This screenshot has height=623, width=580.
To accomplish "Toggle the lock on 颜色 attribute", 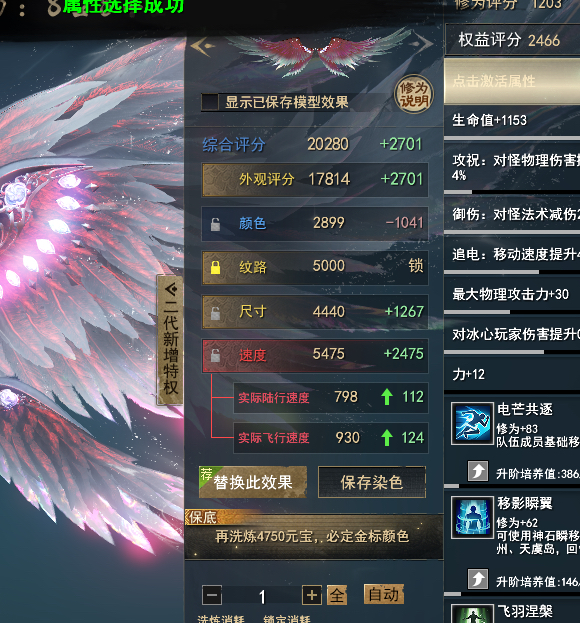I will [x=215, y=224].
